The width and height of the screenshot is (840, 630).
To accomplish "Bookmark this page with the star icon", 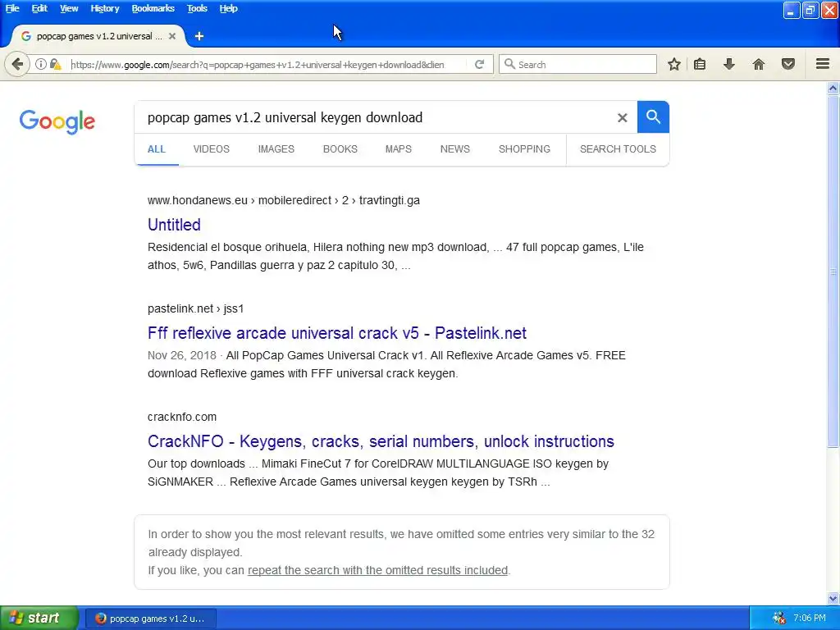I will 674,64.
